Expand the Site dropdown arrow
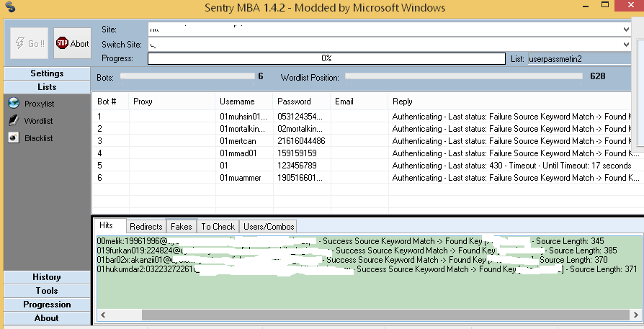Viewport: 644px width, 329px height. (x=626, y=29)
